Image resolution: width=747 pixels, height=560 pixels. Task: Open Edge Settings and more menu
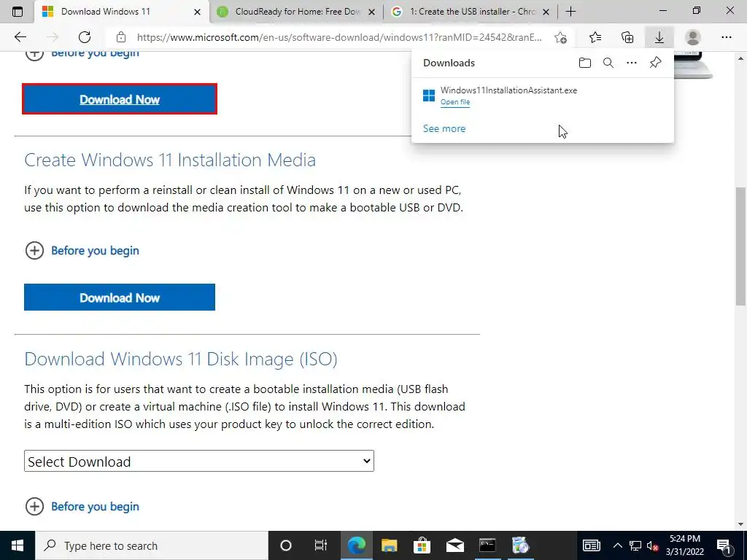click(726, 37)
